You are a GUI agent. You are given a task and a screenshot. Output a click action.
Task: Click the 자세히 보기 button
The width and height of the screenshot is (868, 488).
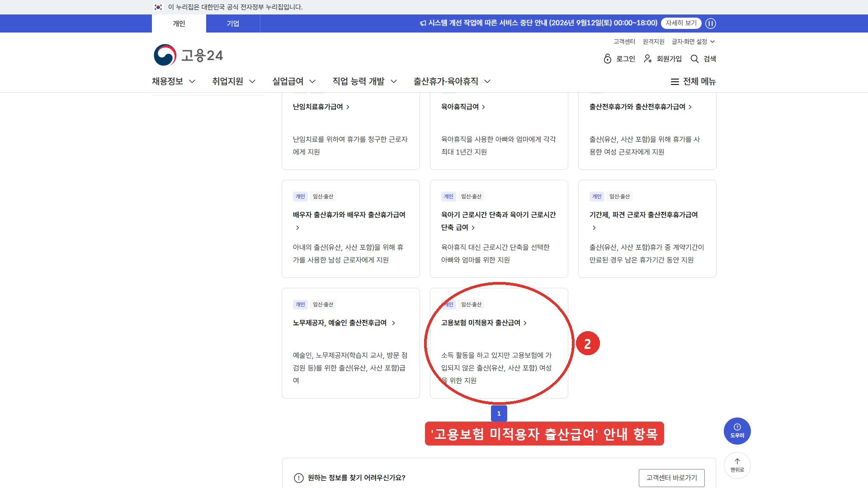click(x=681, y=23)
